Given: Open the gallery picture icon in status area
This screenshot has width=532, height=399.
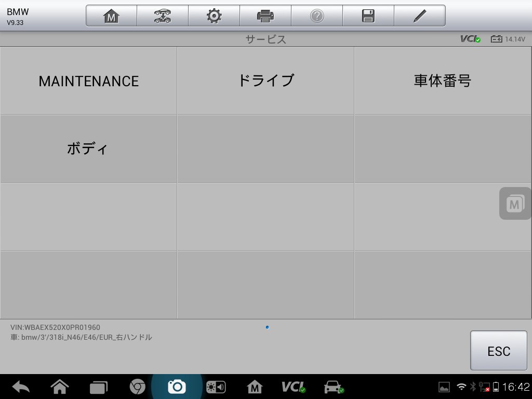Looking at the screenshot, I should [x=444, y=387].
